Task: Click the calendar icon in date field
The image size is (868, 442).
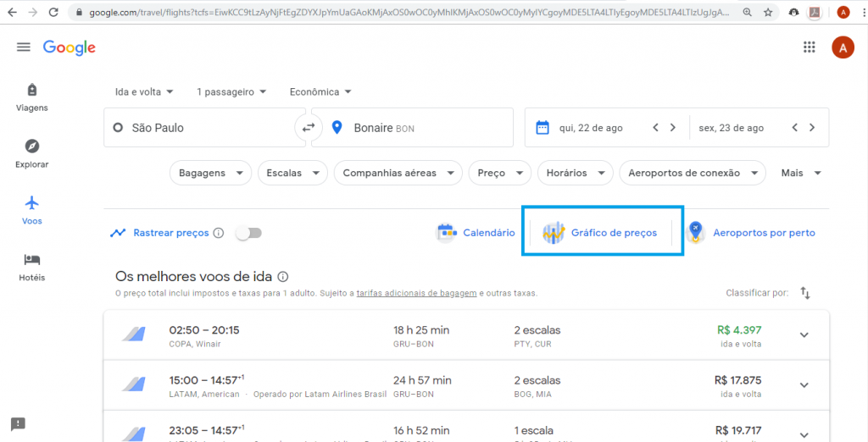Action: 542,128
